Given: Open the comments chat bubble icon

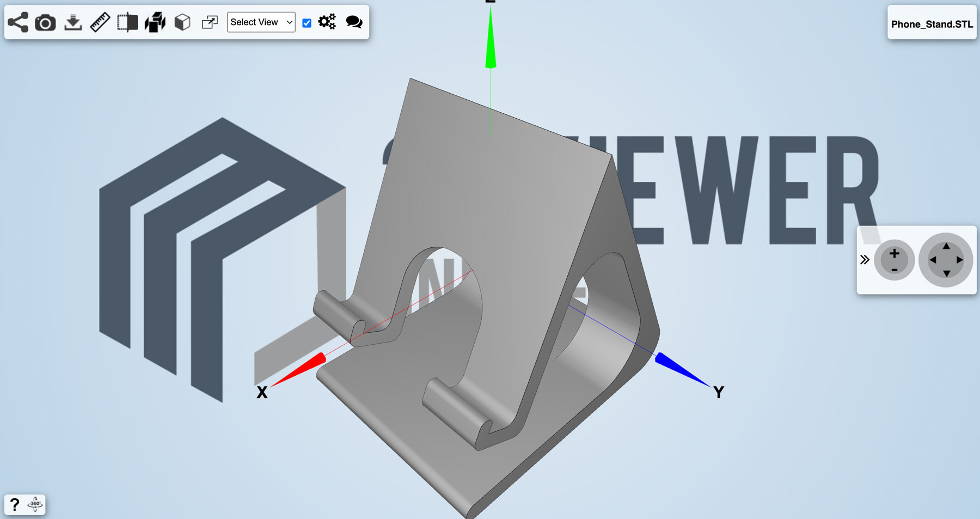Looking at the screenshot, I should coord(354,22).
